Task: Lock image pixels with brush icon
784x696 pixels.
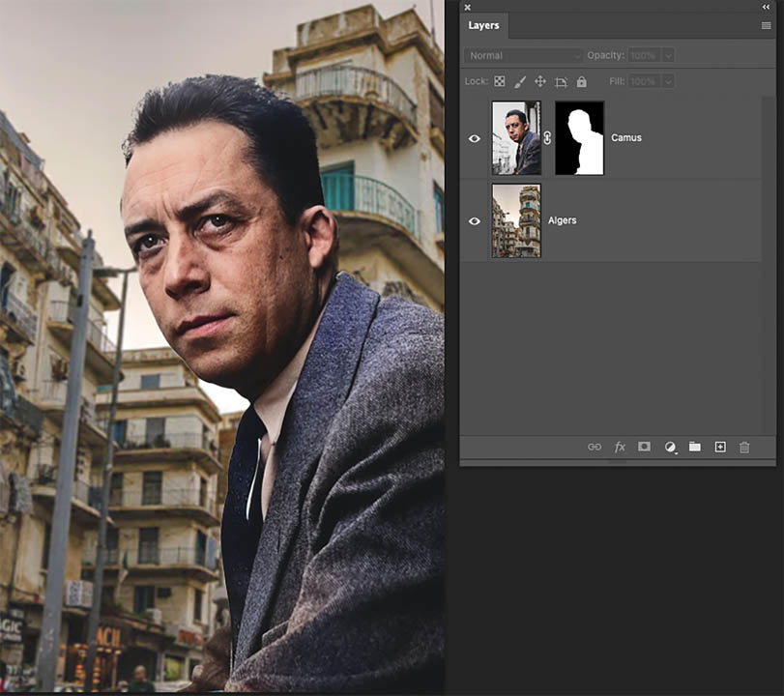Action: [x=520, y=82]
